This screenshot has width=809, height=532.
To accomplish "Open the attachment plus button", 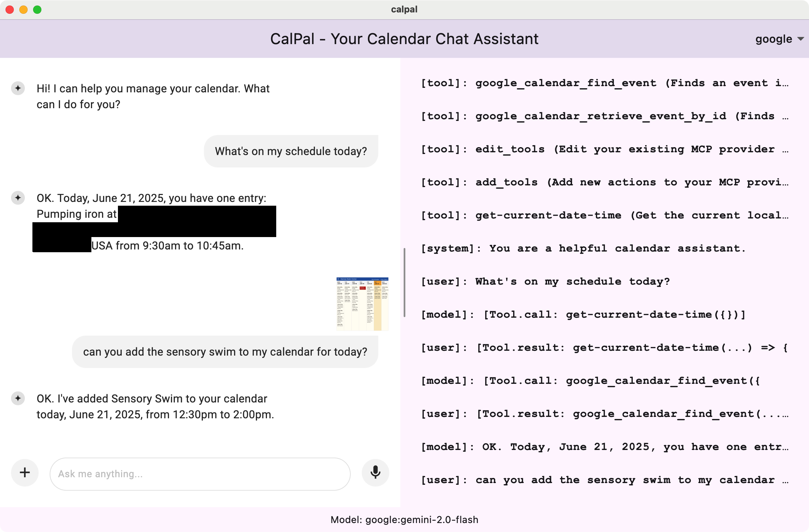I will [24, 473].
